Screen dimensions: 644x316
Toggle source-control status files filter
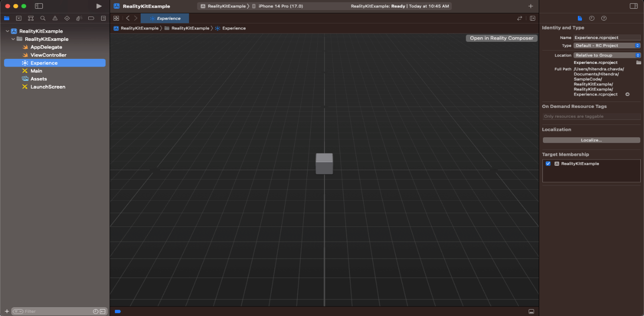[103, 311]
